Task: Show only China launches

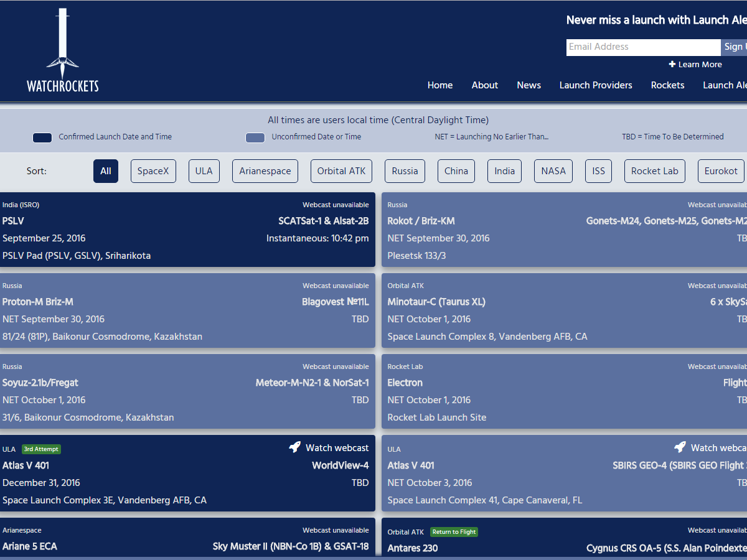Action: click(456, 171)
